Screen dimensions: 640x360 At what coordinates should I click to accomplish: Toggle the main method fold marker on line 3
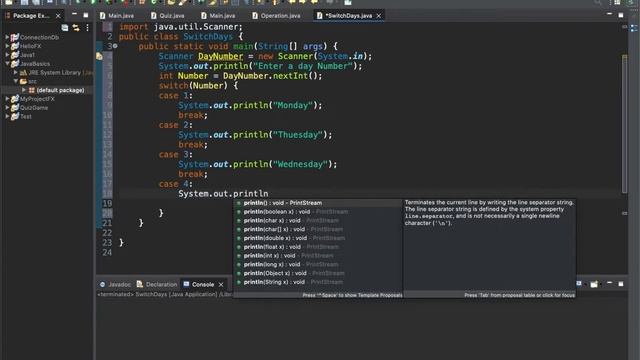point(115,46)
